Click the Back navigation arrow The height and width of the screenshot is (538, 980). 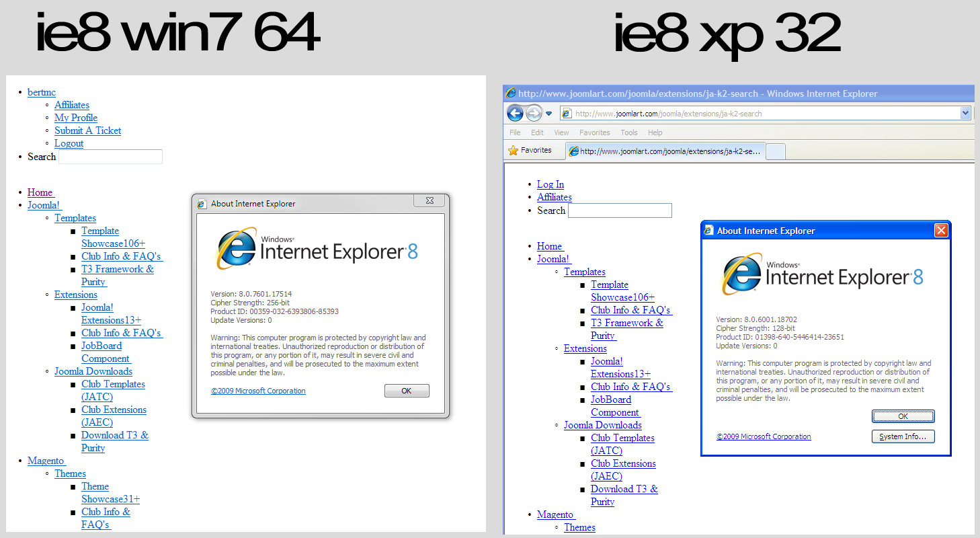coord(515,113)
